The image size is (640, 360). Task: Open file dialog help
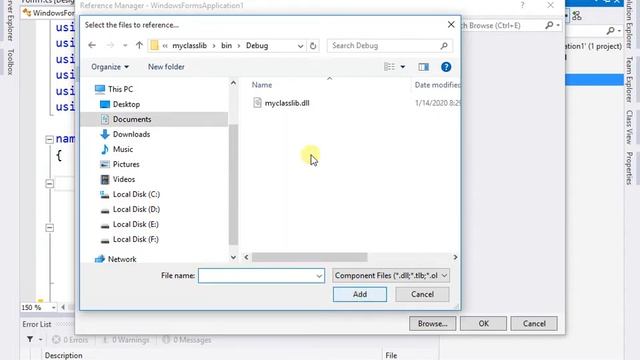pyautogui.click(x=446, y=67)
